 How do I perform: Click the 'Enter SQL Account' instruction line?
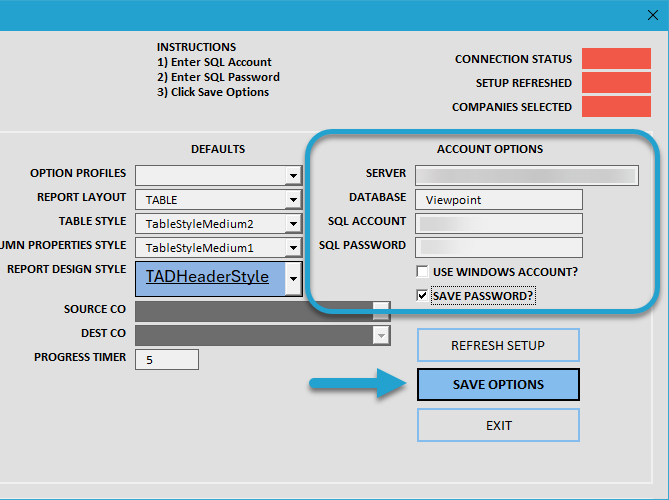click(x=214, y=62)
